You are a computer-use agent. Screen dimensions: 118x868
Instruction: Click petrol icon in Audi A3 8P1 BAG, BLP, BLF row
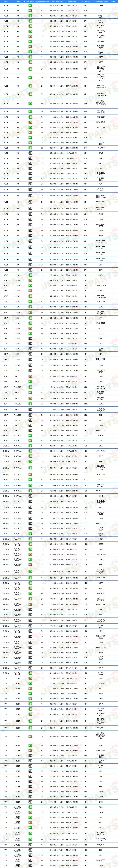pos(30,31)
